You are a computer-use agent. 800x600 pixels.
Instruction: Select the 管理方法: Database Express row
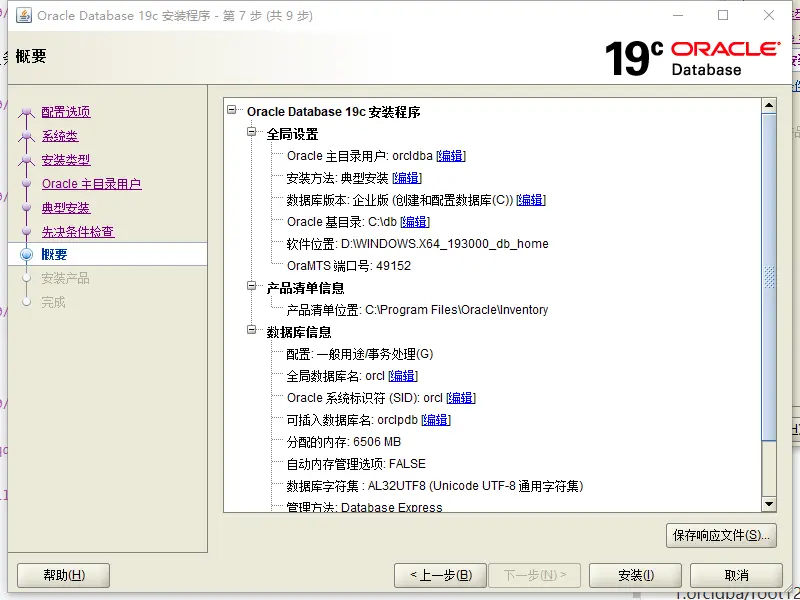coord(364,507)
